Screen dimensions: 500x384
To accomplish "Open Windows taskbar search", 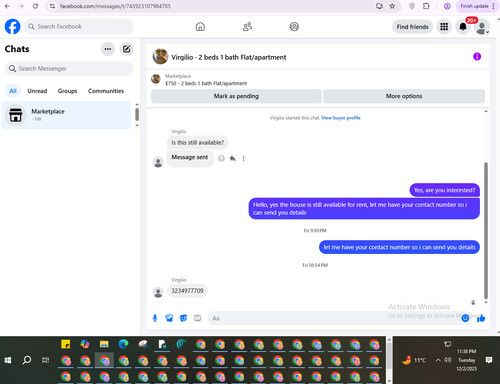I will [27, 360].
